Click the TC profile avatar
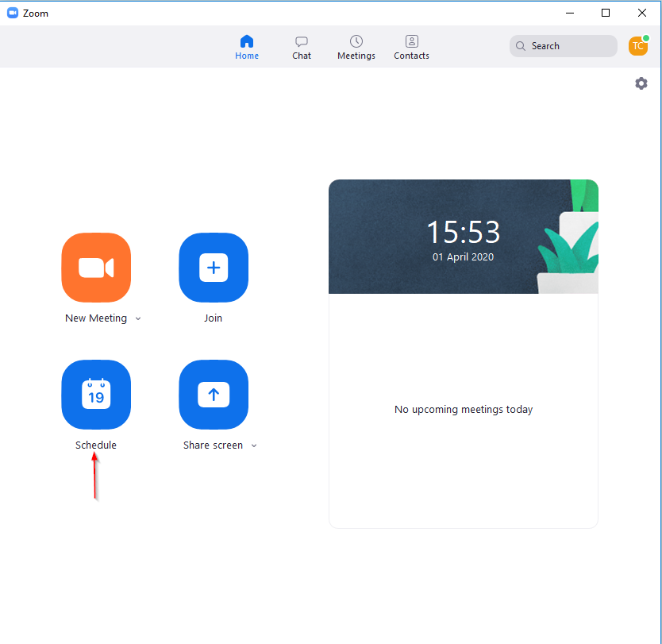Viewport: 662px width, 644px height. pyautogui.click(x=638, y=46)
